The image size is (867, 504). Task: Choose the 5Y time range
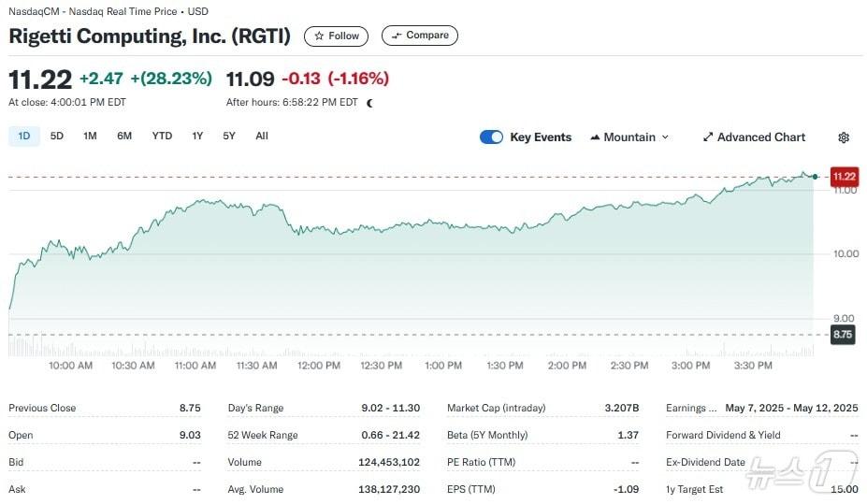tap(229, 137)
